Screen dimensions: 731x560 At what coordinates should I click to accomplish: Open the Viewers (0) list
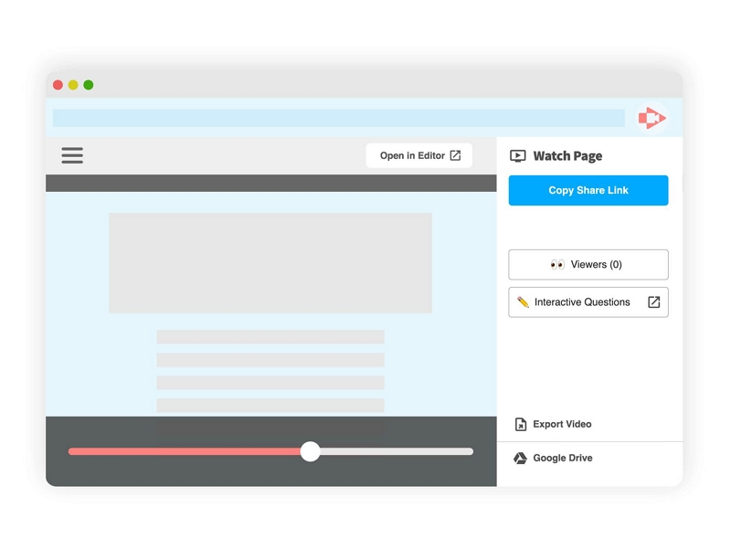pos(588,264)
